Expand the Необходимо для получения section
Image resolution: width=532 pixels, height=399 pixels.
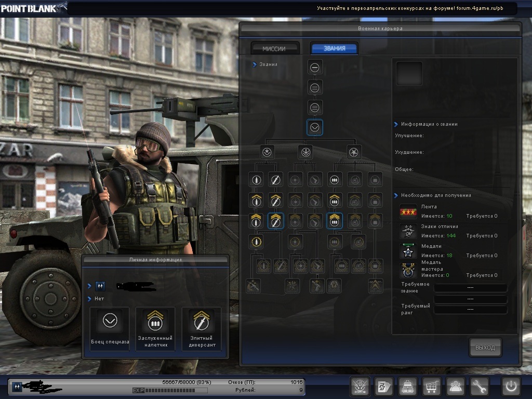pyautogui.click(x=396, y=195)
